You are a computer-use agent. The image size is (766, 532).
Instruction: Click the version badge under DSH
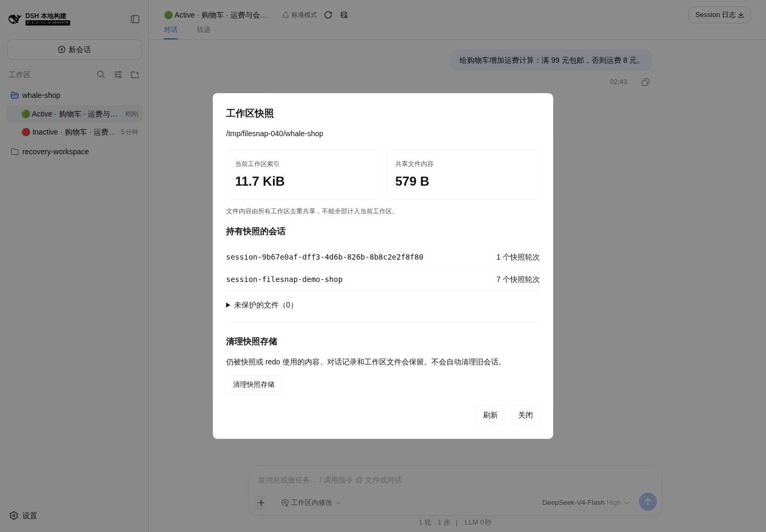[x=48, y=23]
